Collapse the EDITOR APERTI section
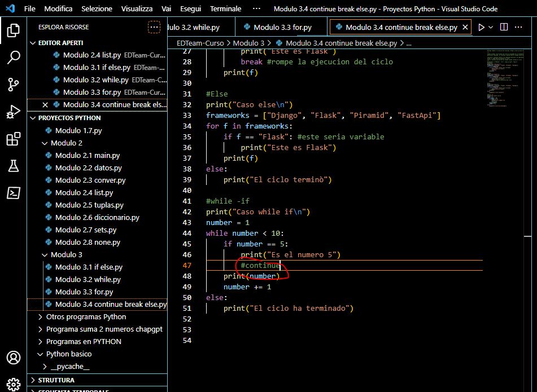 click(97, 43)
